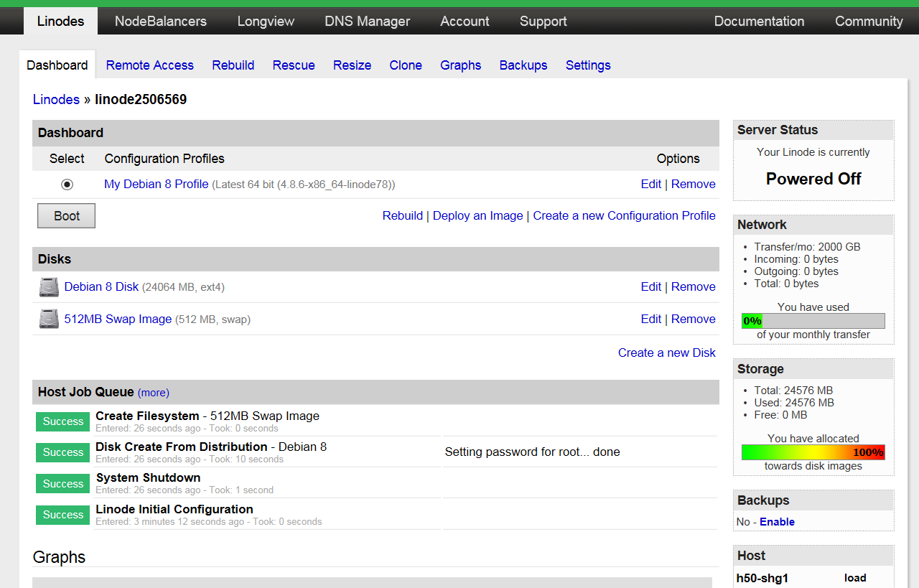This screenshot has height=588, width=919.
Task: Click Create a new Disk link
Action: [667, 353]
